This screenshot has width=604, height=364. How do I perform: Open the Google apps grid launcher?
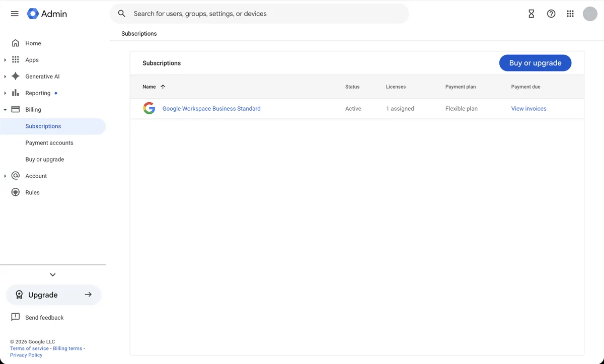[x=570, y=14]
